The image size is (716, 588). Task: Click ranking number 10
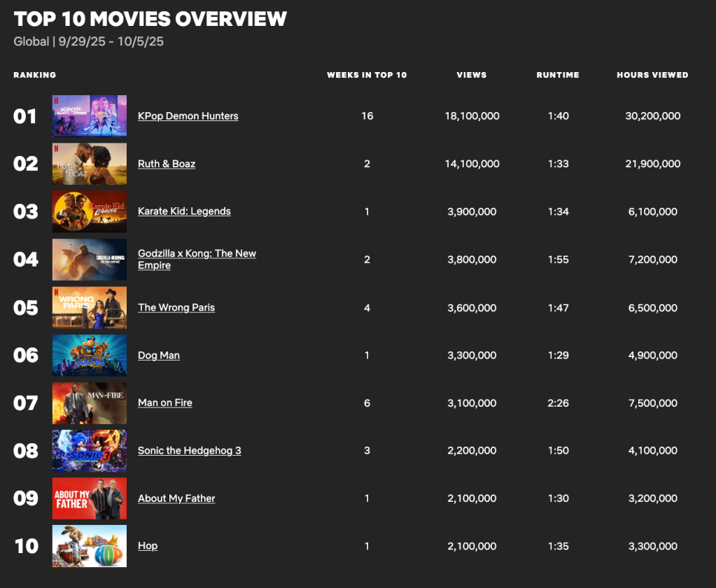pyautogui.click(x=27, y=547)
